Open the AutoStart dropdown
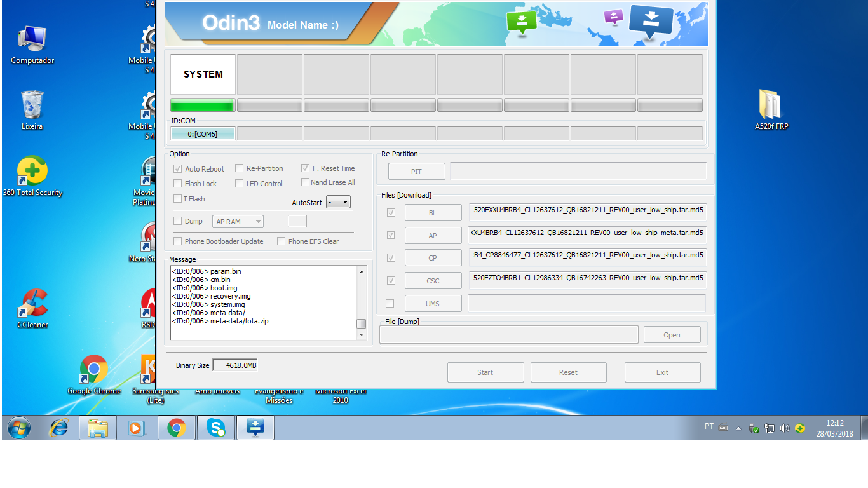Screen dimensions: 868x488 point(338,202)
